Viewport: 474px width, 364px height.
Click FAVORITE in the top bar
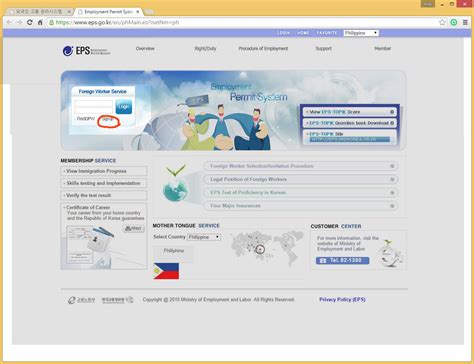327,33
